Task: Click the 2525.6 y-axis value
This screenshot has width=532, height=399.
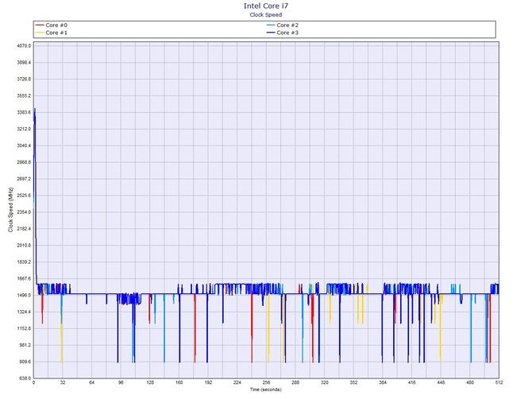Action: tap(24, 196)
